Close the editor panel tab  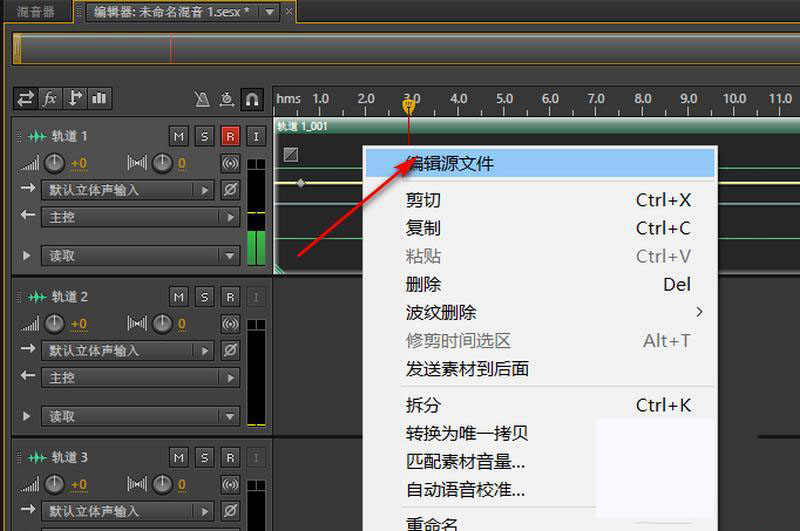tap(289, 11)
